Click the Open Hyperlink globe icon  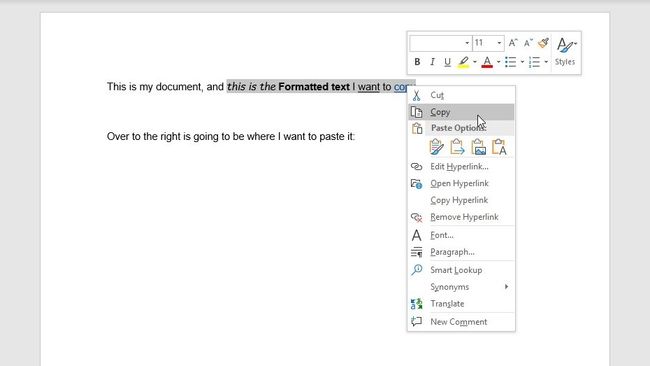(416, 183)
